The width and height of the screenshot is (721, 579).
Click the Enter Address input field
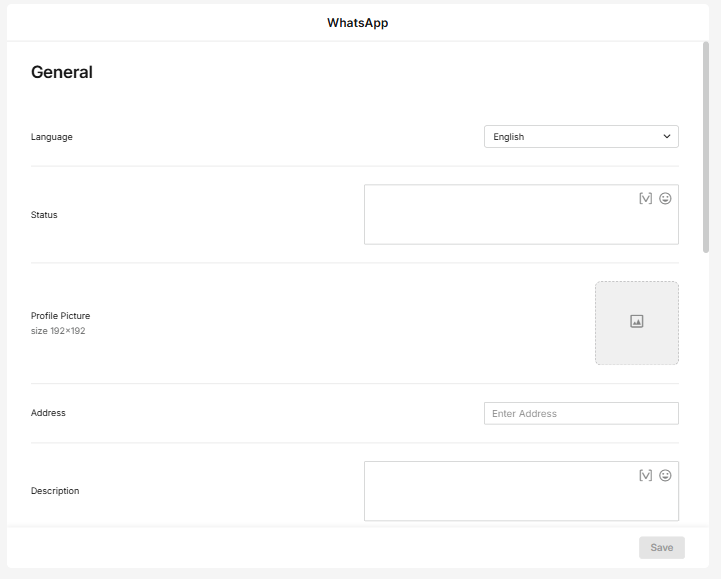[581, 413]
